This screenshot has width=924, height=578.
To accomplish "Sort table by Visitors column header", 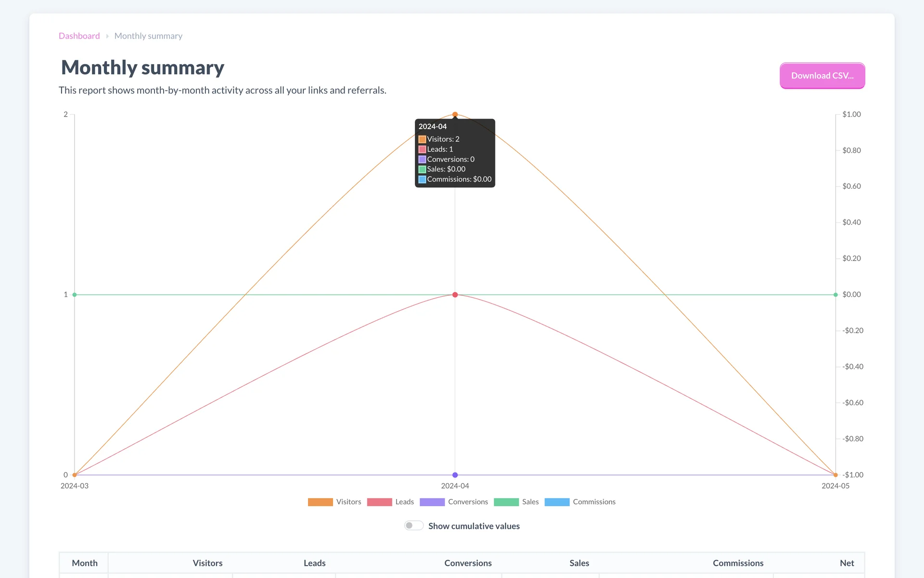I will 207,563.
